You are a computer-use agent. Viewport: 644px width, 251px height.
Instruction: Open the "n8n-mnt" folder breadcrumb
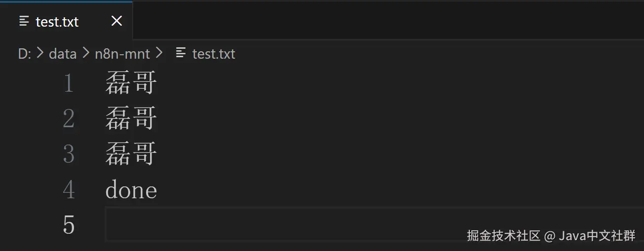click(x=122, y=53)
